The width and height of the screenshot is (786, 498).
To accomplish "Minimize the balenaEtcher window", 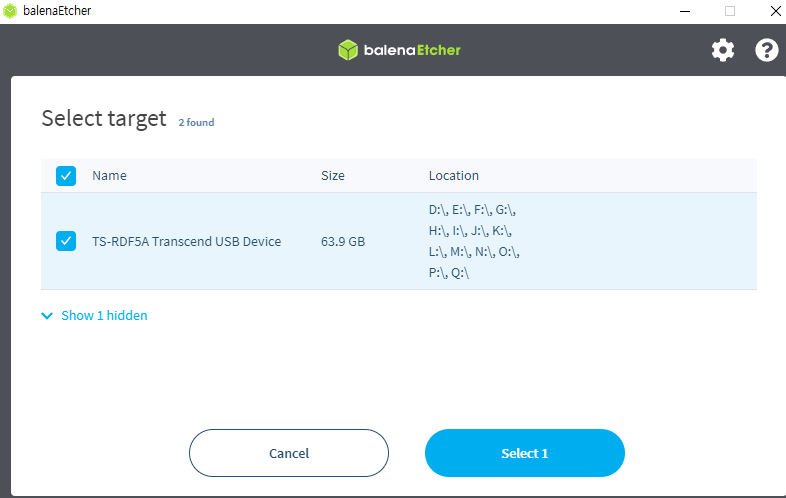I will pyautogui.click(x=685, y=11).
